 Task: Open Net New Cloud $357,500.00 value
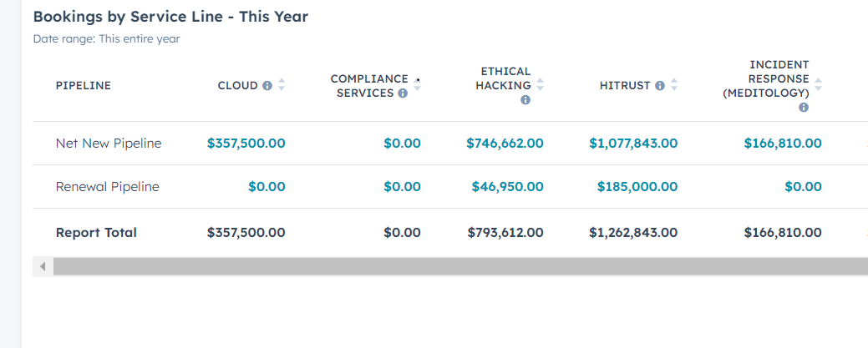pyautogui.click(x=246, y=144)
